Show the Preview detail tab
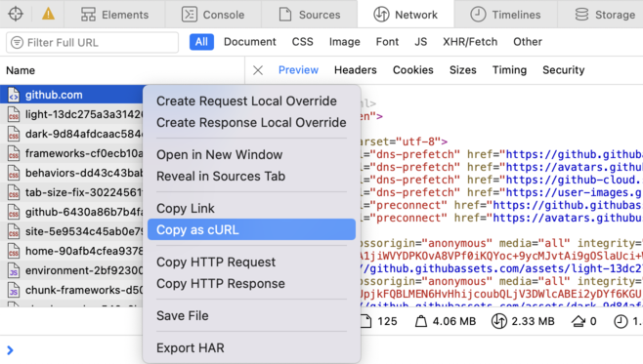This screenshot has height=364, width=643. click(x=298, y=70)
